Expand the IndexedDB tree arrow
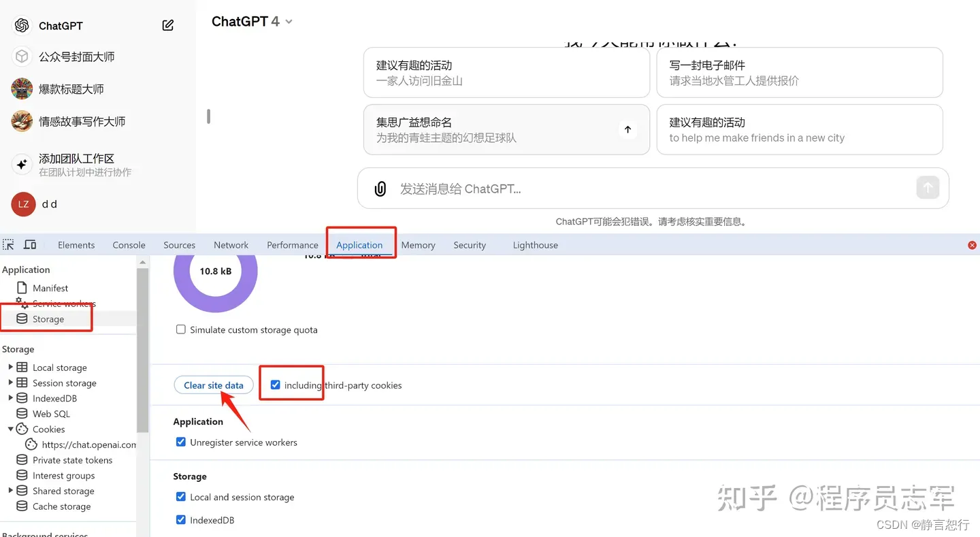 click(10, 398)
